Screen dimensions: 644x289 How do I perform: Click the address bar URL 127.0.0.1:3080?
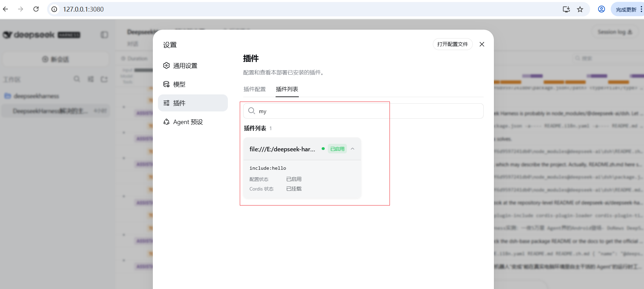(x=83, y=9)
